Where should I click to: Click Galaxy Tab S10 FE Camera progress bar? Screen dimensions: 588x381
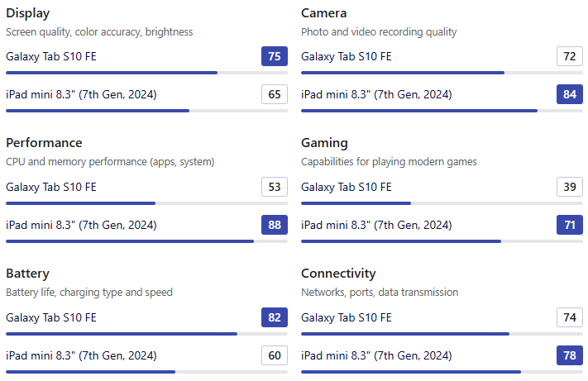point(442,73)
